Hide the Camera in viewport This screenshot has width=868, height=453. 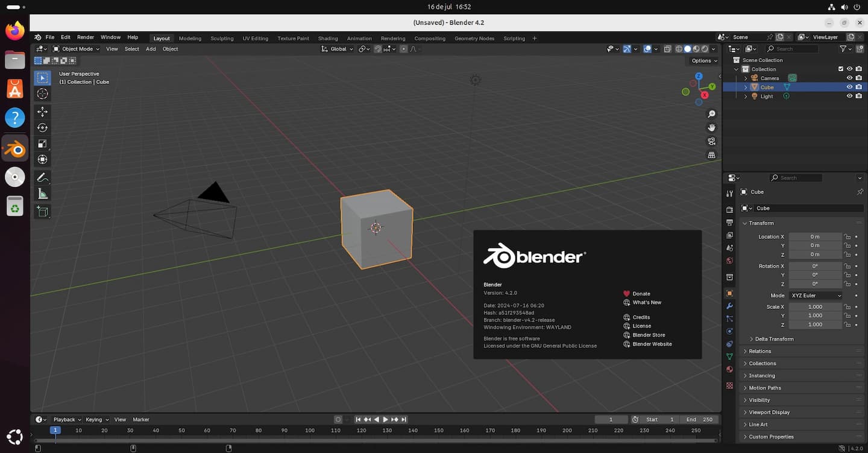pyautogui.click(x=849, y=78)
